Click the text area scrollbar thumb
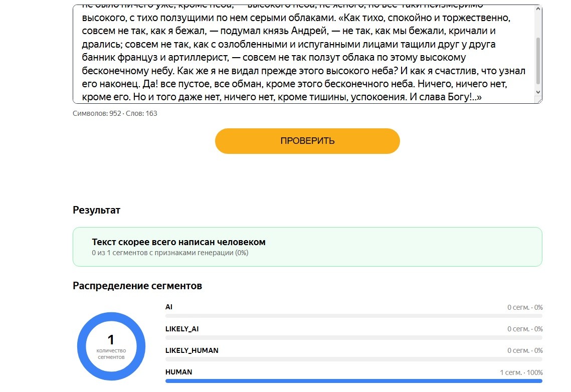This screenshot has width=571, height=392. 538,61
